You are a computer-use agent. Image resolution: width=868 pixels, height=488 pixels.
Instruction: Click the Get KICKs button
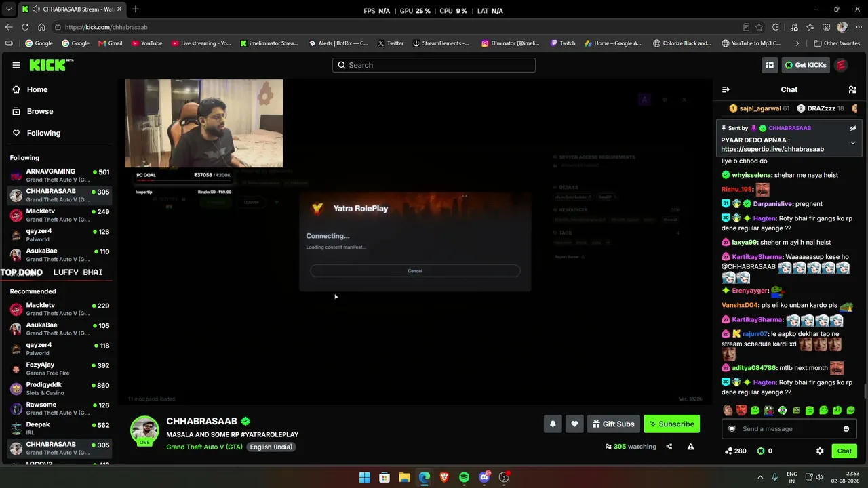(x=805, y=65)
